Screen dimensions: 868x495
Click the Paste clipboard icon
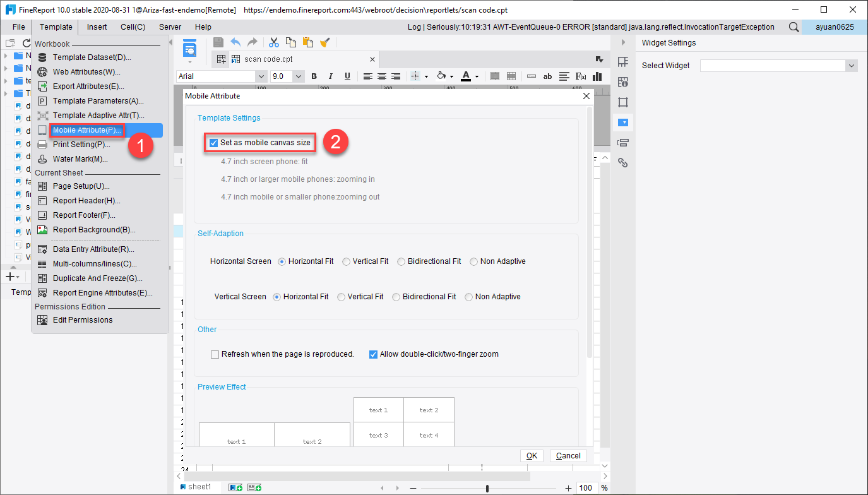[x=308, y=42]
